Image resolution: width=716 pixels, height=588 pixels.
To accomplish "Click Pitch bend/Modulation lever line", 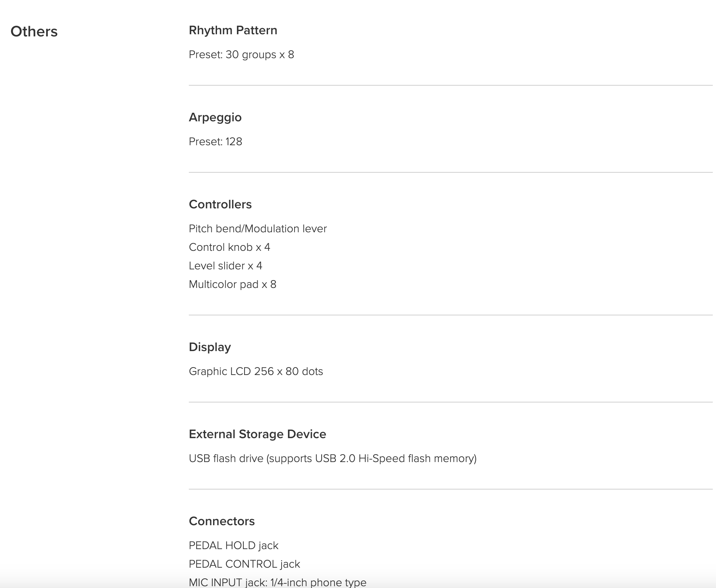I will click(x=258, y=229).
